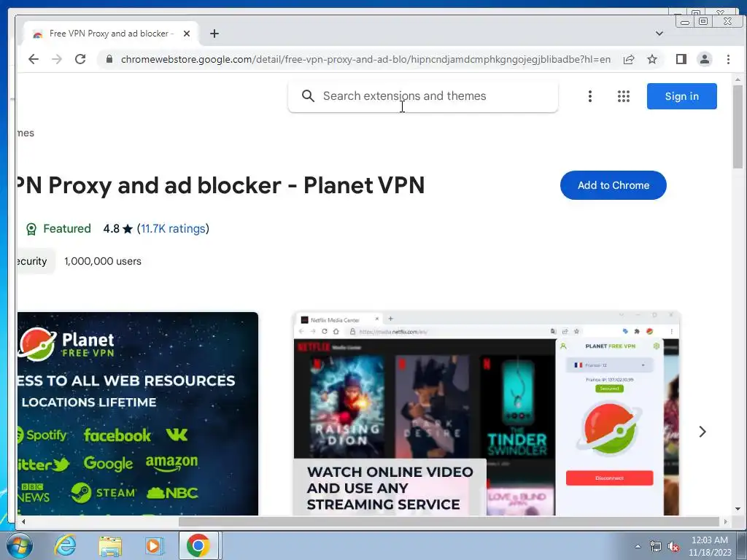
Task: Open the Windows Start menu
Action: (19, 545)
